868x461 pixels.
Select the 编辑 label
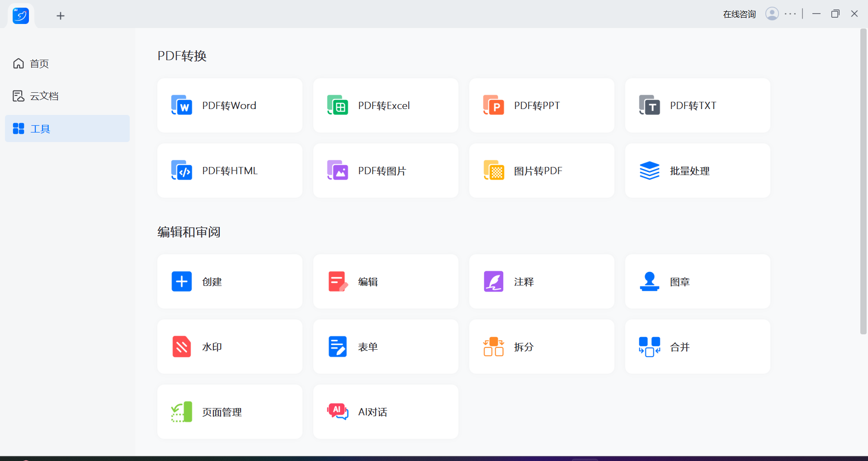pyautogui.click(x=368, y=281)
